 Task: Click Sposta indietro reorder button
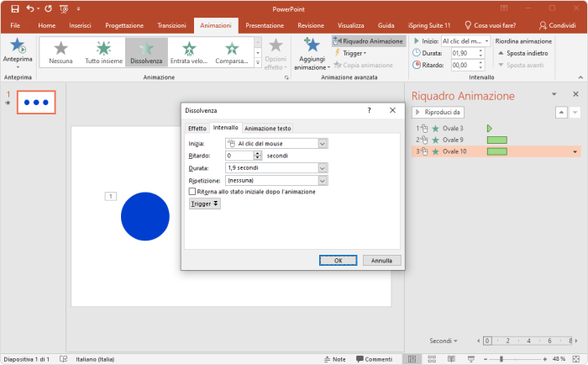coord(523,53)
